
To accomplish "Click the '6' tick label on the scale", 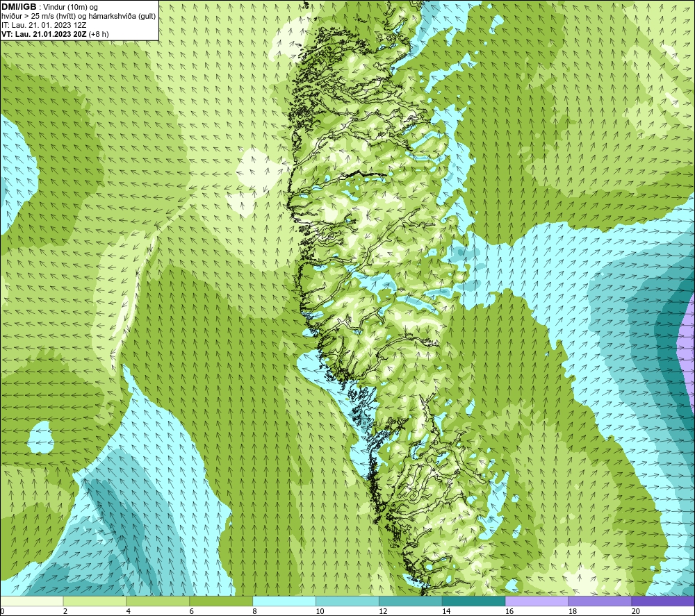I will pos(192,611).
